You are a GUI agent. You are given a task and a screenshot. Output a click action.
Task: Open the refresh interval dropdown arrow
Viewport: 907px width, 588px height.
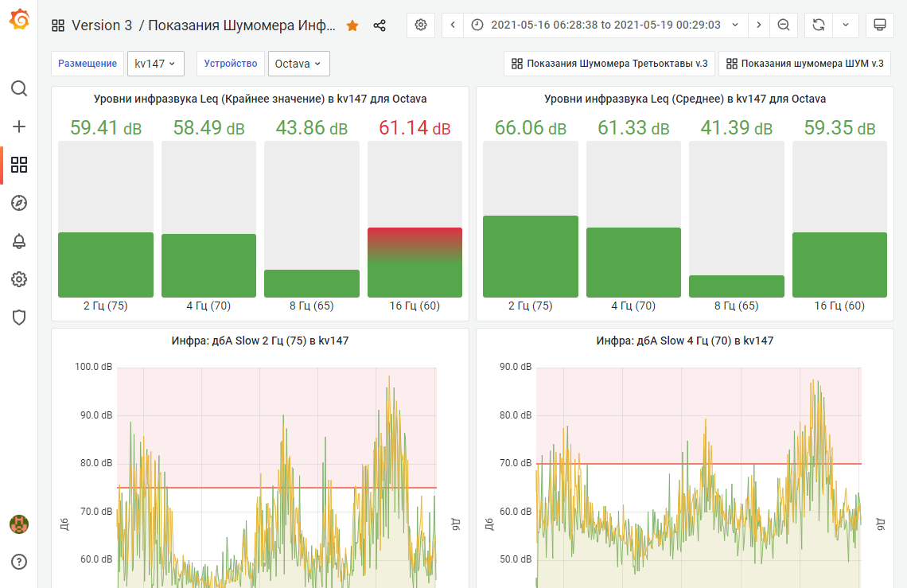coord(846,25)
